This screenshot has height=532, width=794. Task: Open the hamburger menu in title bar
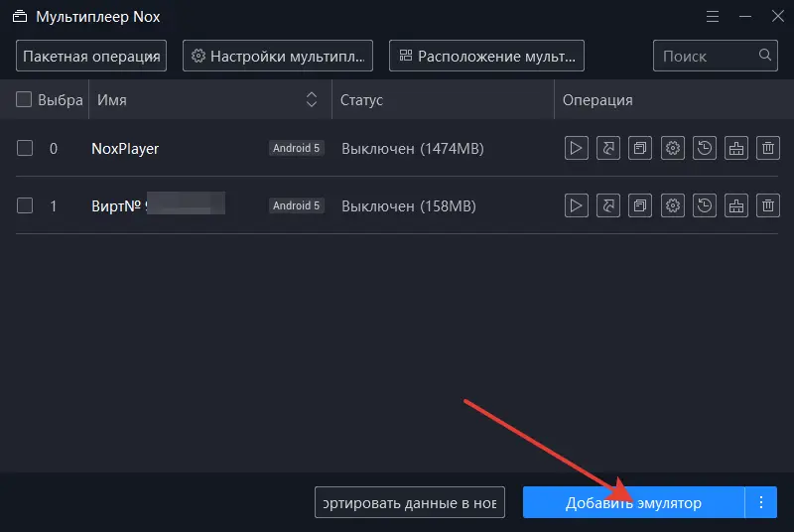713,16
